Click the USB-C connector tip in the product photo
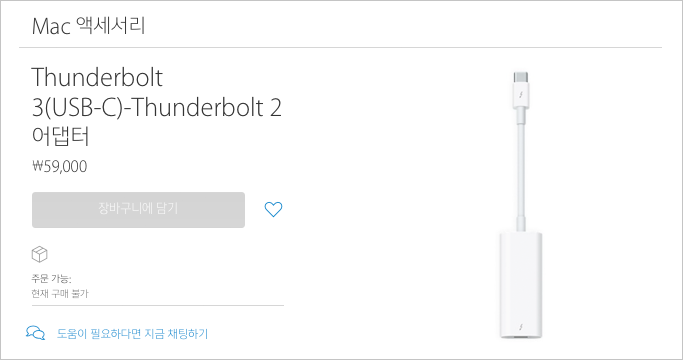This screenshot has width=683, height=360. click(x=521, y=77)
